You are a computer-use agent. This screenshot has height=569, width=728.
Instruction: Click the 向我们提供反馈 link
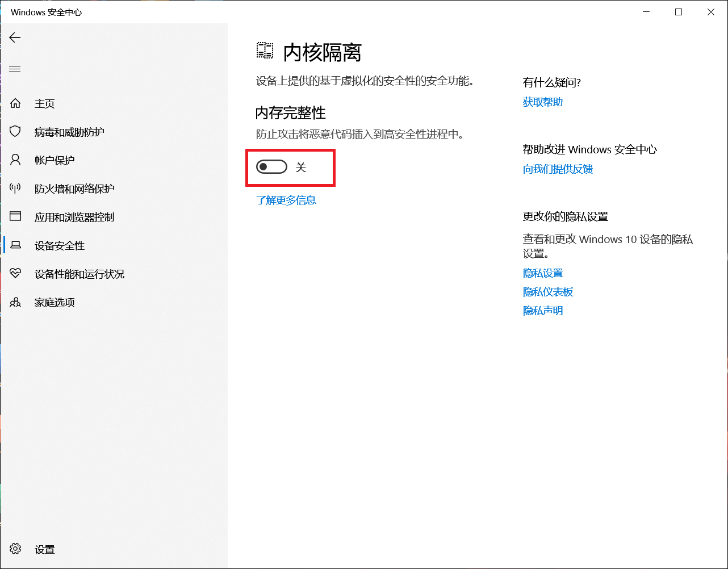(558, 169)
